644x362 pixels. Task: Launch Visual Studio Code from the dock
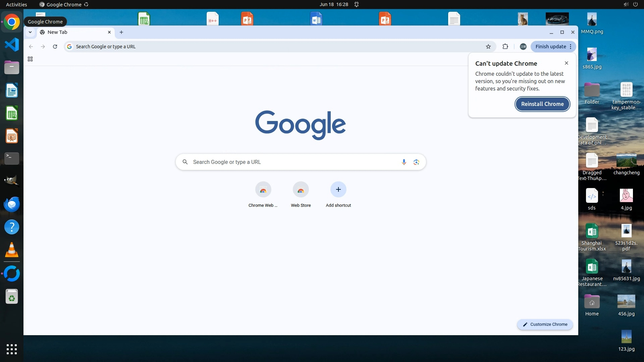pos(12,45)
